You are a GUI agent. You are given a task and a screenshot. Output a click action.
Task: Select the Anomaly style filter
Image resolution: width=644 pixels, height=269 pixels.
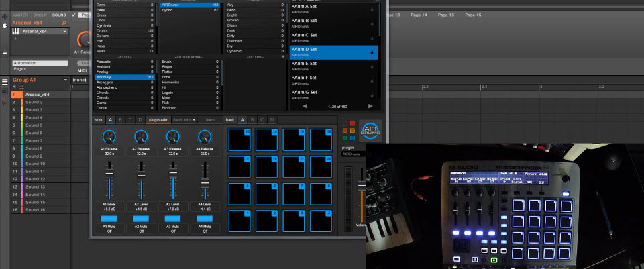click(125, 77)
